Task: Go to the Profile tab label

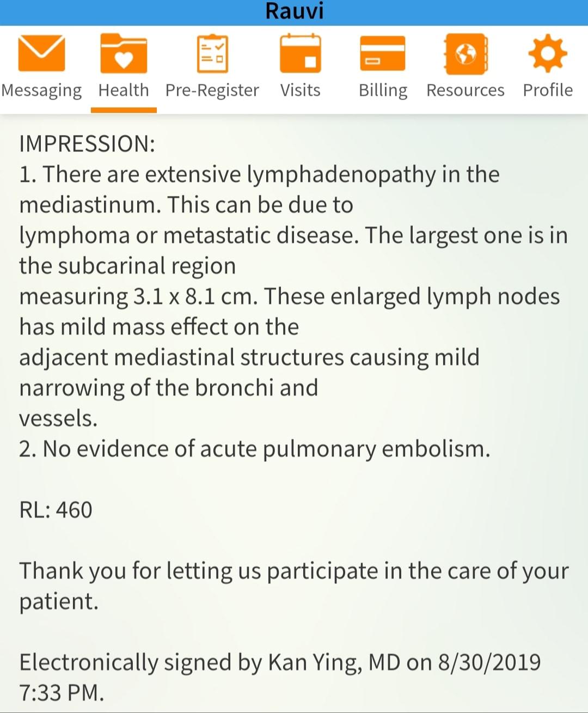Action: [x=548, y=90]
